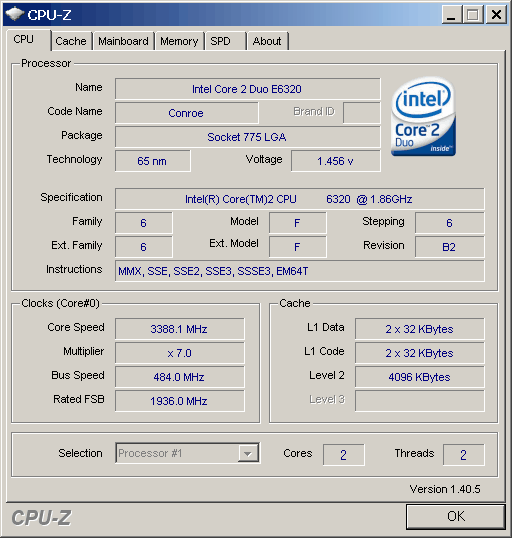Viewport: 512px width, 538px height.
Task: Go to the Memory tab
Action: click(179, 41)
